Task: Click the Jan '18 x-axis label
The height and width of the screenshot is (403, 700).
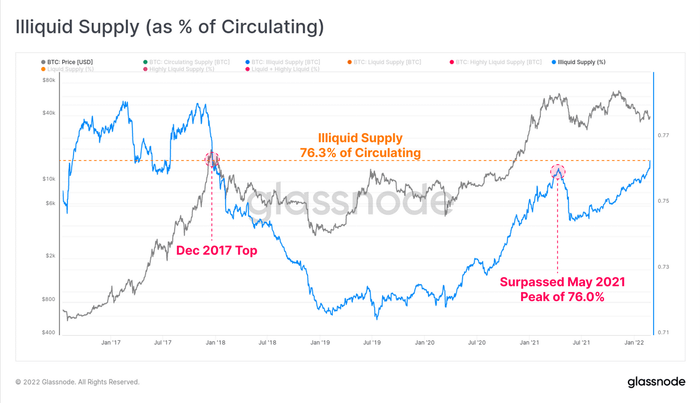Action: coord(216,343)
